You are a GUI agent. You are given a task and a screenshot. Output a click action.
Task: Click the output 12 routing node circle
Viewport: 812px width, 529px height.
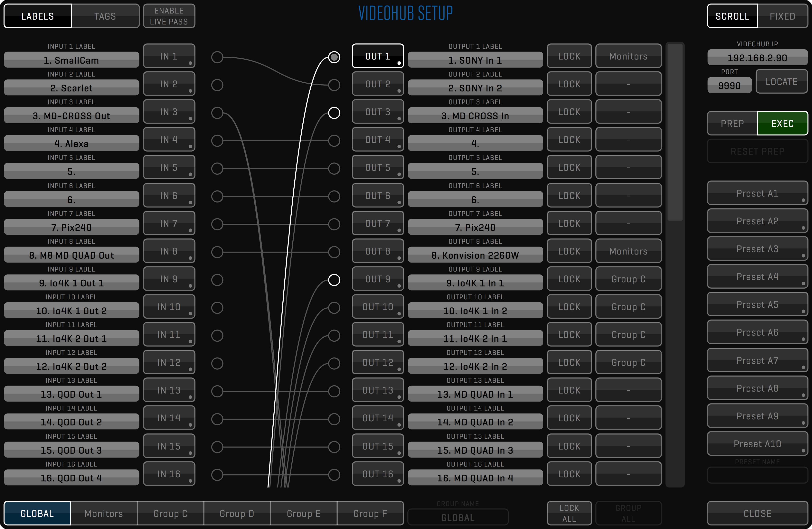[x=334, y=363]
